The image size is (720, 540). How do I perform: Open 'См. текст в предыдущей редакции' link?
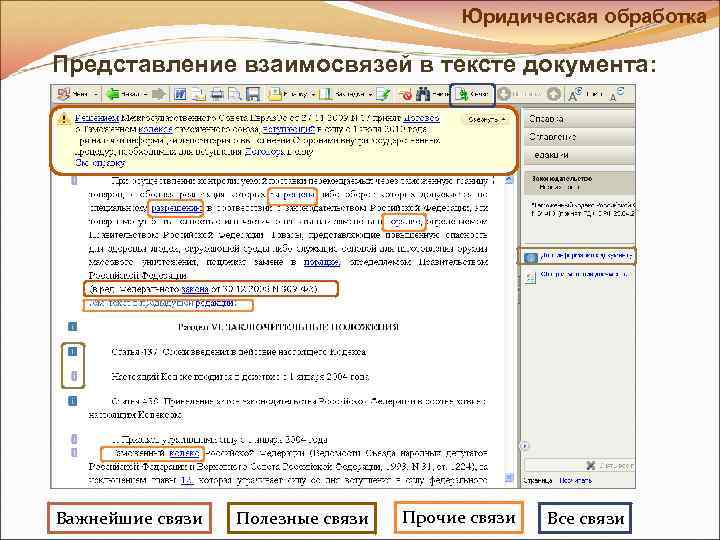163,304
